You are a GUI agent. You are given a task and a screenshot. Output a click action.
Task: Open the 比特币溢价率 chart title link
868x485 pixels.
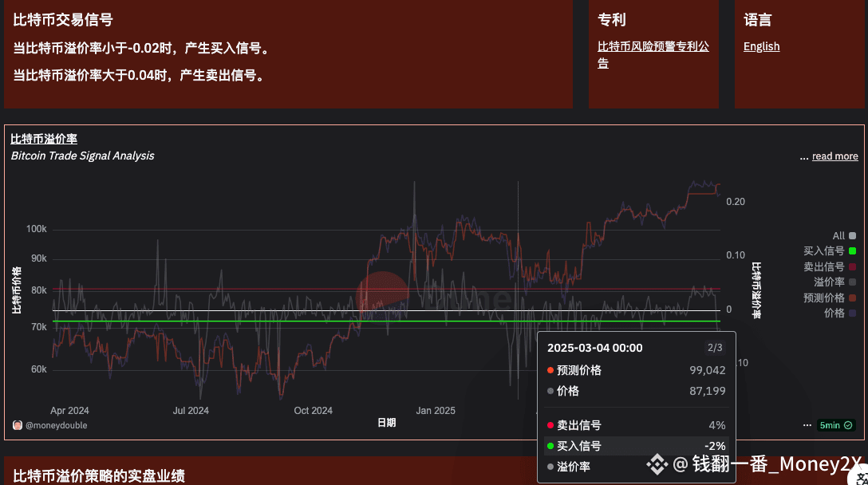(x=44, y=139)
